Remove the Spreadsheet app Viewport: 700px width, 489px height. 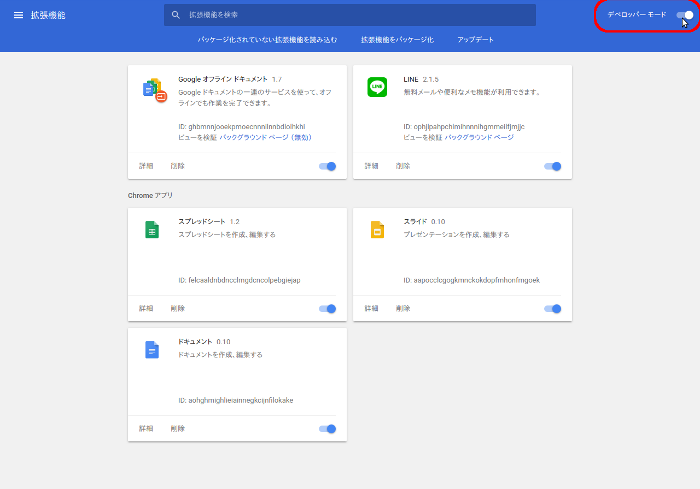click(x=177, y=309)
